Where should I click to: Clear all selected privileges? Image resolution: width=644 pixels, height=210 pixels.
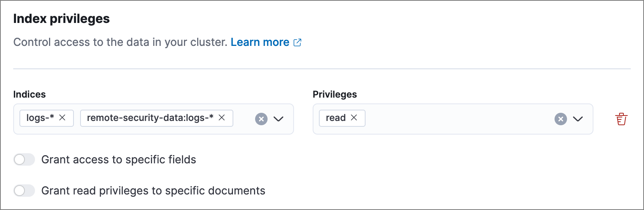[560, 119]
